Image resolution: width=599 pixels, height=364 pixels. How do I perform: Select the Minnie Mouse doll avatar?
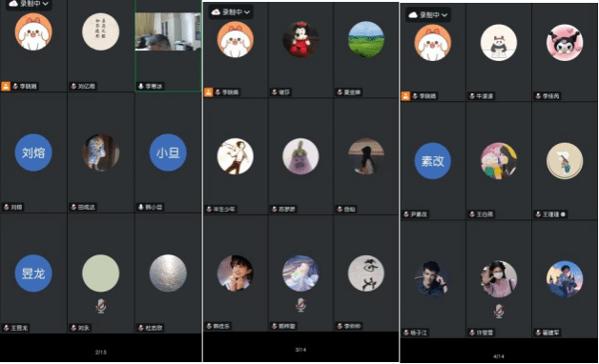[x=300, y=40]
